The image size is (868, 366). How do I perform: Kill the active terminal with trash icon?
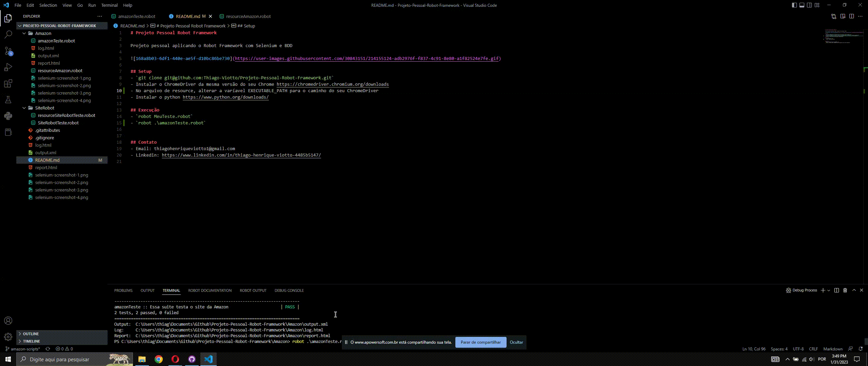pyautogui.click(x=845, y=290)
